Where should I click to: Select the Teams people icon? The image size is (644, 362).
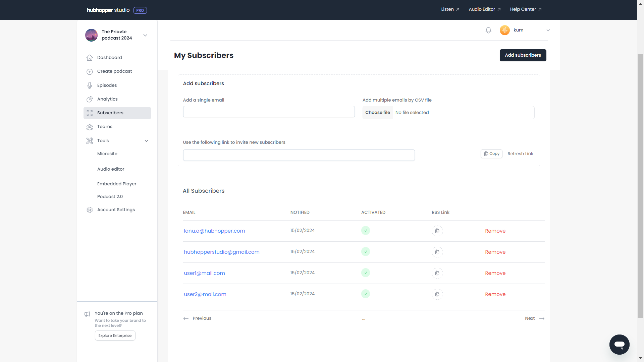[90, 127]
